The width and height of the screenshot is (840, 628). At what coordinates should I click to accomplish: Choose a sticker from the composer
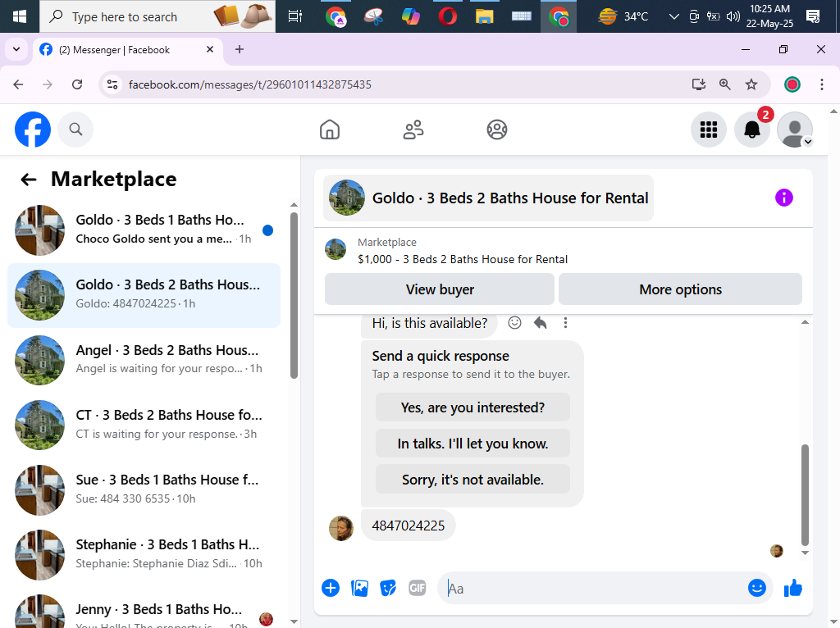[x=388, y=588]
